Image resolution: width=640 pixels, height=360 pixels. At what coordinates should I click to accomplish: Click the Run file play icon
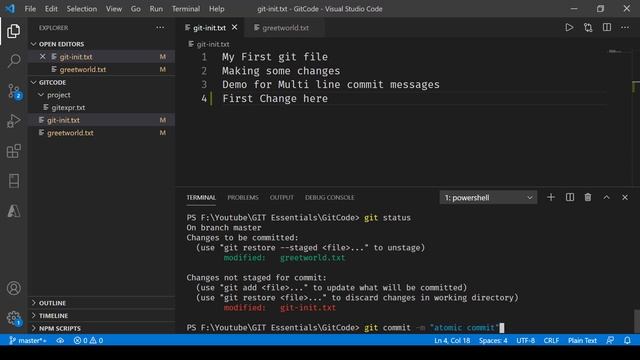pos(569,28)
